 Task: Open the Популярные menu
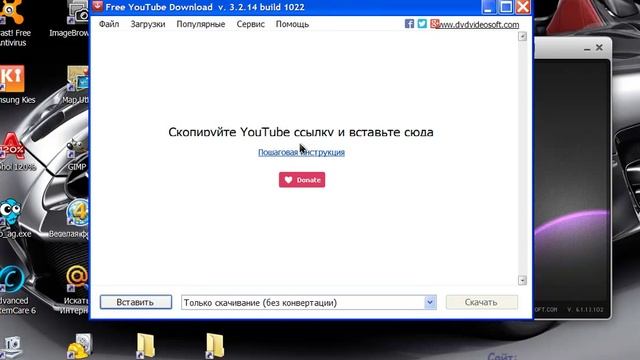[x=200, y=24]
